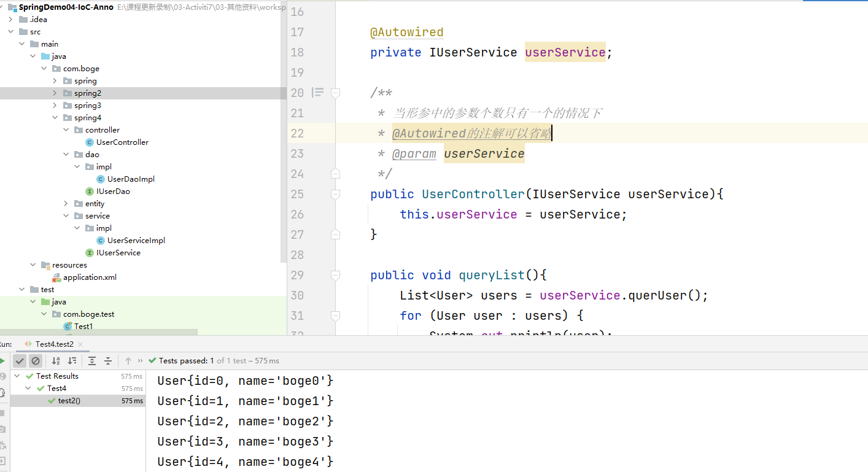Click the Test Results green checkmark icon
868x472 pixels.
pos(29,376)
